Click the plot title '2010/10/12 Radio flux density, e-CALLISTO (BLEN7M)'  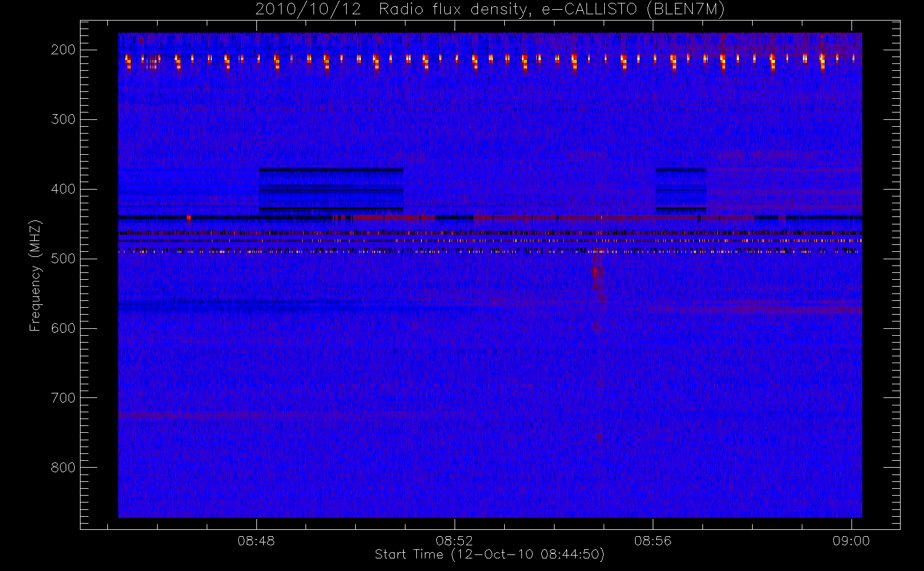489,10
